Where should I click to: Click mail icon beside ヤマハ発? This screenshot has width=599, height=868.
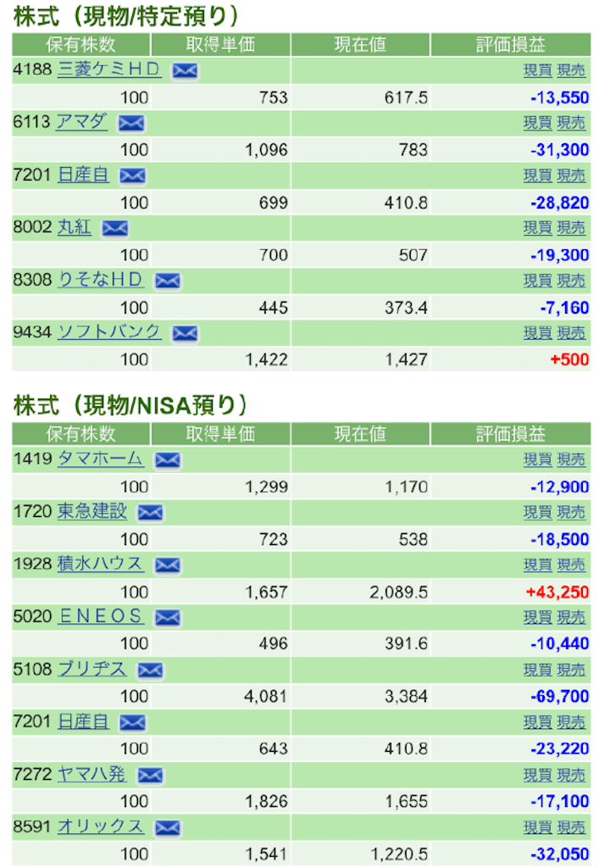click(150, 775)
